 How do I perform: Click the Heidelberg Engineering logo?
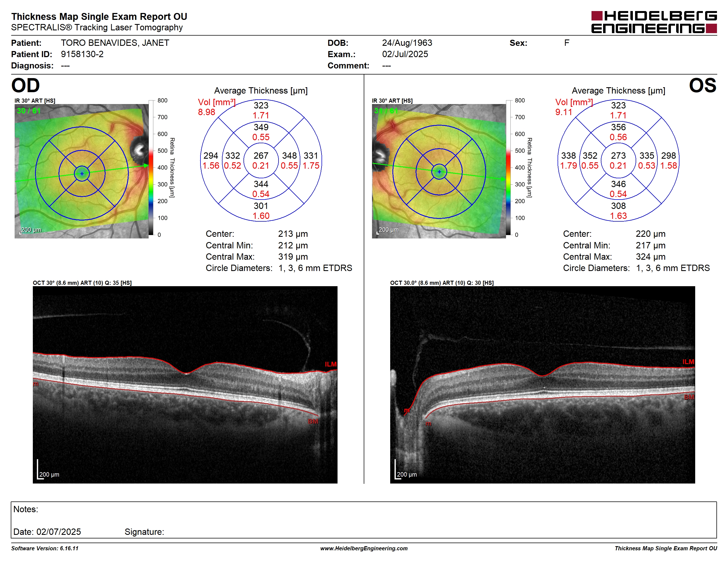[x=654, y=22]
